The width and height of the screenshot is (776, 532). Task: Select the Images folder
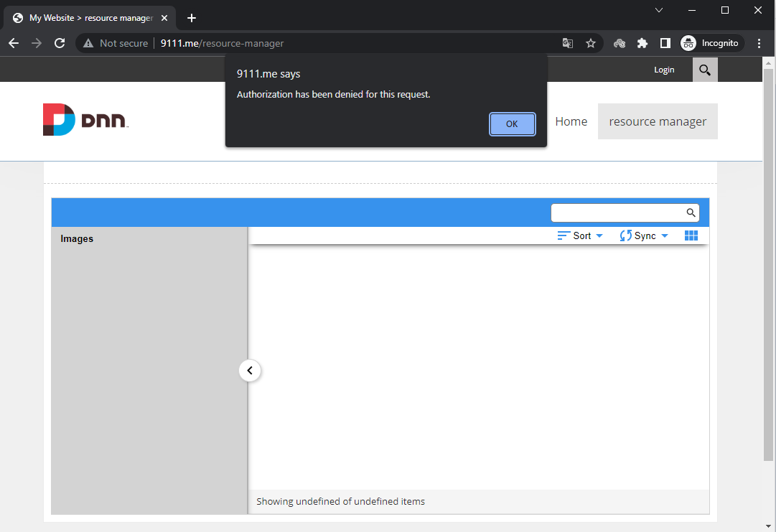pyautogui.click(x=77, y=238)
